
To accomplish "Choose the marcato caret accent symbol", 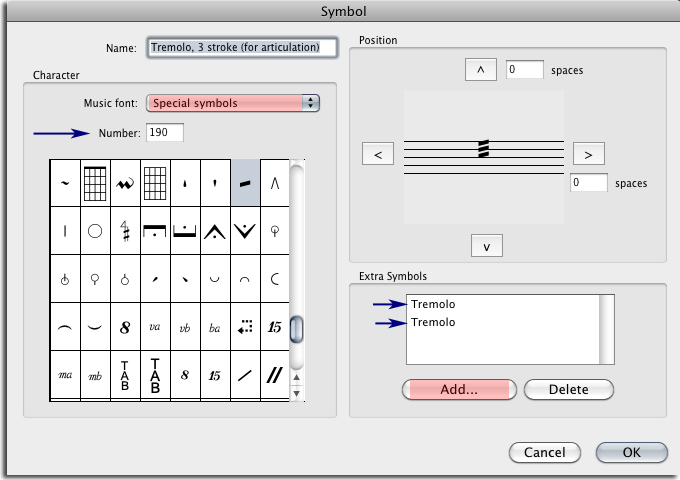I will coord(275,183).
